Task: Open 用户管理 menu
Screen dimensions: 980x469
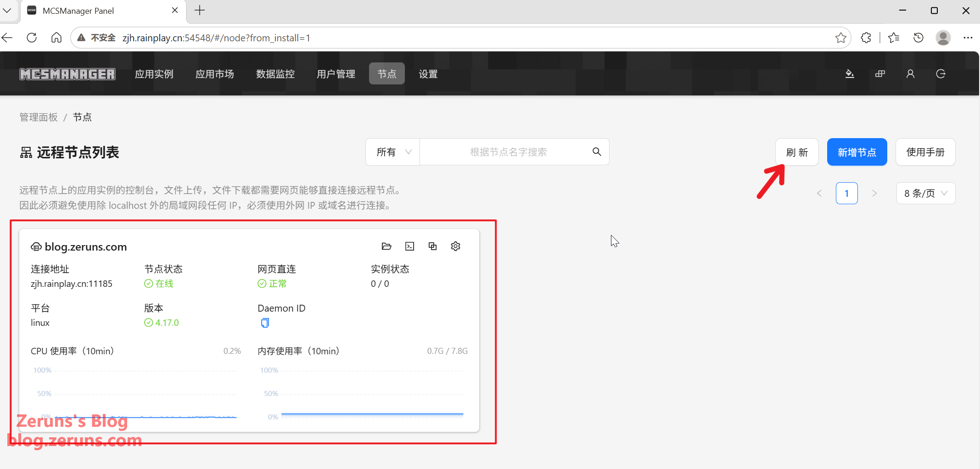Action: pyautogui.click(x=336, y=74)
